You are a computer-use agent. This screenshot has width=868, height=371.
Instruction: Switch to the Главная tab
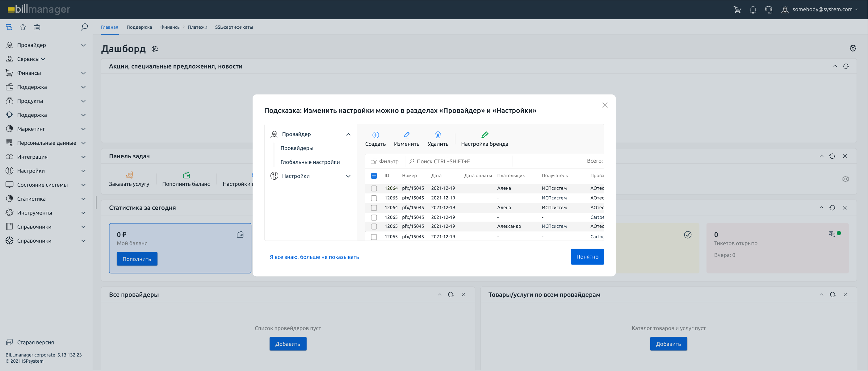click(x=110, y=27)
